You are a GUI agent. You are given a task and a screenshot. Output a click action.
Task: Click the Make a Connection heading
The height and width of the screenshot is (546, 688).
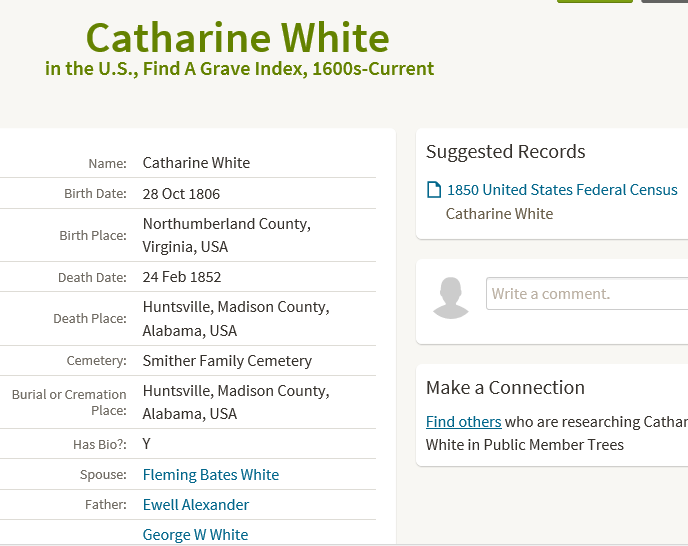click(505, 388)
